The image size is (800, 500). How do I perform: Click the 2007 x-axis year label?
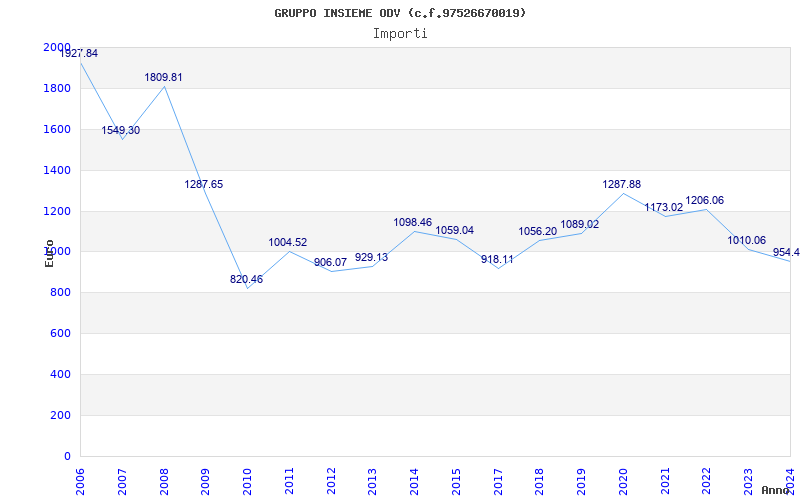pyautogui.click(x=122, y=482)
